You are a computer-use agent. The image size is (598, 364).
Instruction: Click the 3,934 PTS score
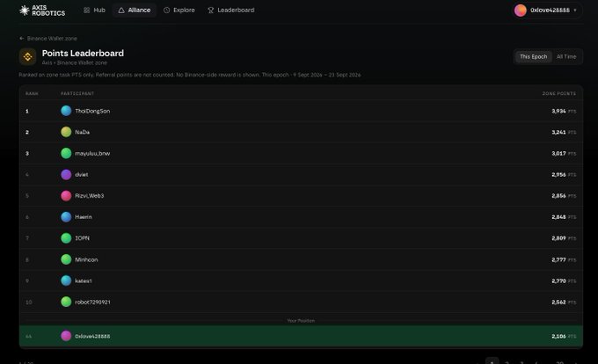click(564, 112)
